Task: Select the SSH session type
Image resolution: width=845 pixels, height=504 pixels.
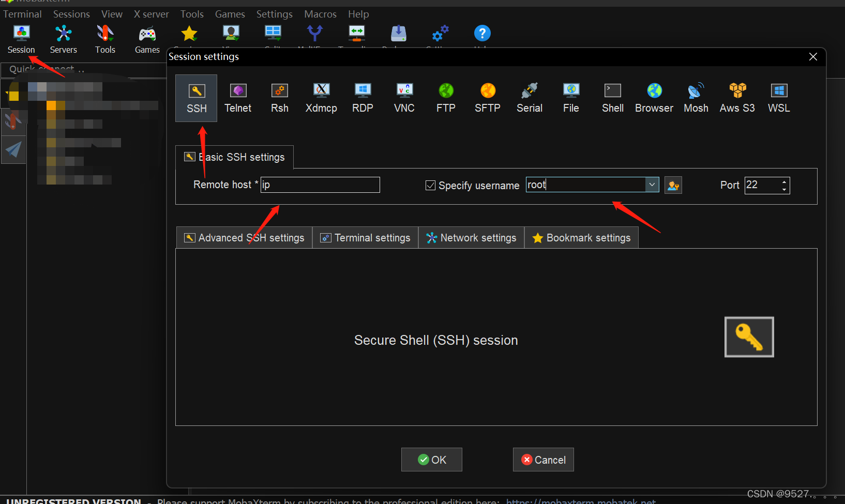Action: point(197,98)
